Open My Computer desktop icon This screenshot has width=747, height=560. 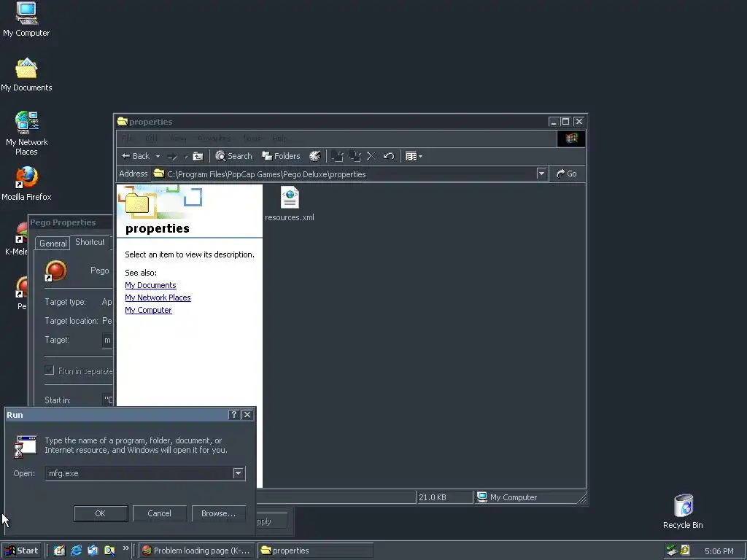point(26,20)
